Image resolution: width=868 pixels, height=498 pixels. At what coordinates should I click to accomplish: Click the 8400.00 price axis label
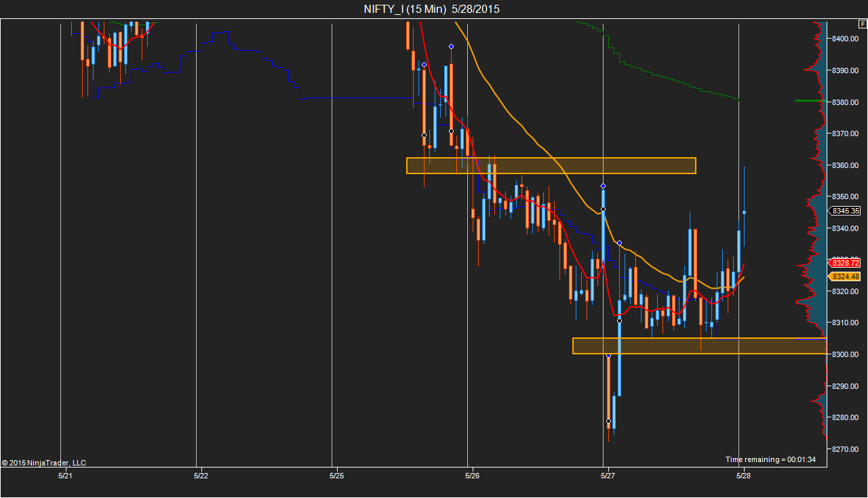(x=846, y=39)
